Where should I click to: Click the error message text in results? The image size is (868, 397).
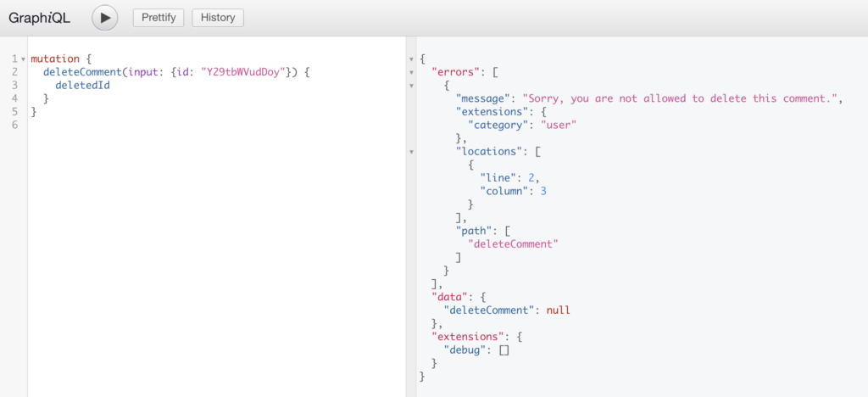(678, 98)
